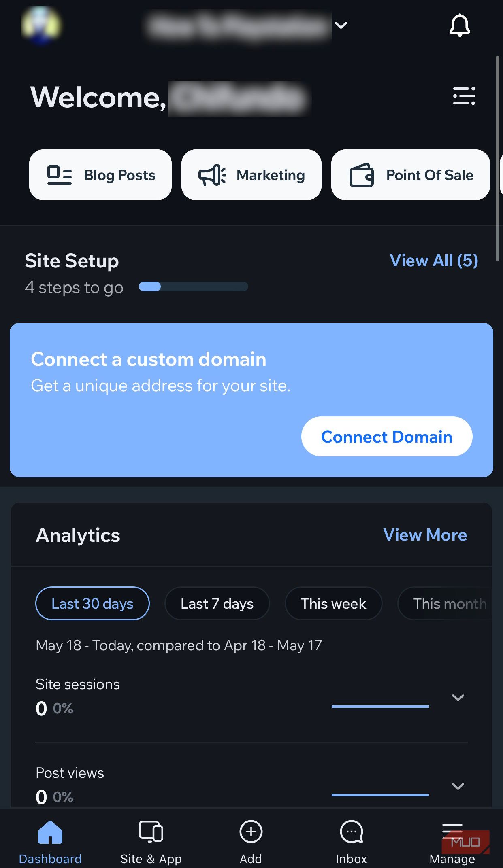Open the Point Of Sale section
Image resolution: width=503 pixels, height=868 pixels.
(410, 175)
